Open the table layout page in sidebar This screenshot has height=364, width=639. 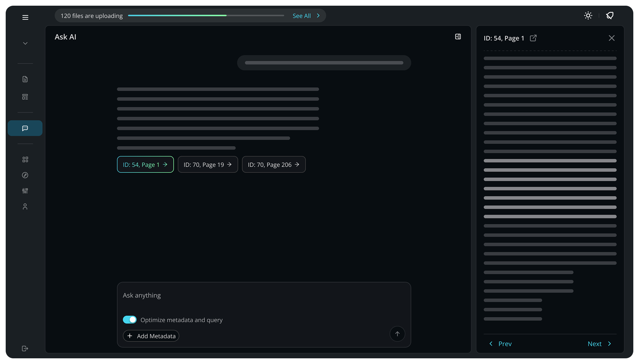(x=25, y=97)
